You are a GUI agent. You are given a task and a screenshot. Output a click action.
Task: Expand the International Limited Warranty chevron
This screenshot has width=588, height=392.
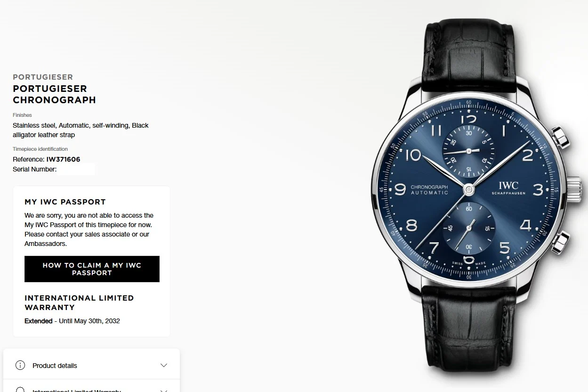pos(164,391)
